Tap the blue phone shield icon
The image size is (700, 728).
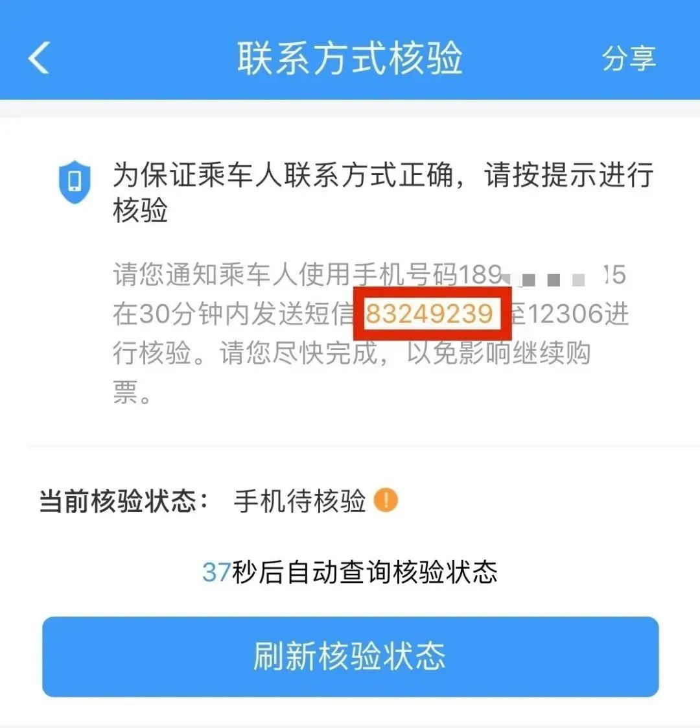[75, 182]
